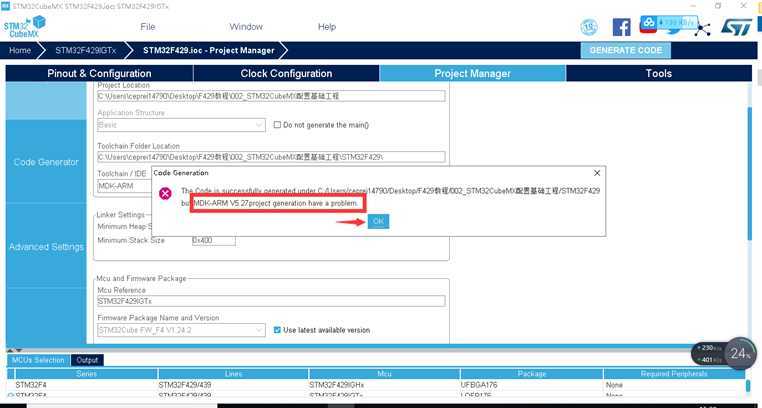The image size is (762, 408).
Task: Click the STM32F429IGTx breadcrumb
Action: pos(86,51)
